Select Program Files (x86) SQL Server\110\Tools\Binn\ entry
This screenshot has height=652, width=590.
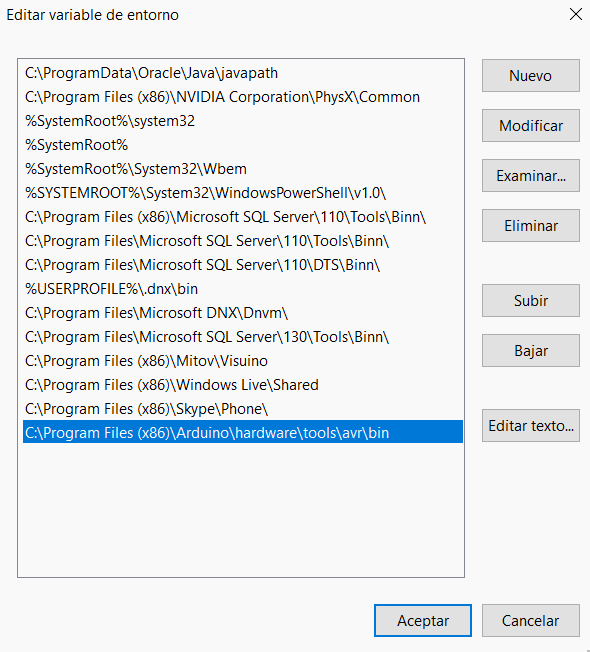tap(243, 217)
